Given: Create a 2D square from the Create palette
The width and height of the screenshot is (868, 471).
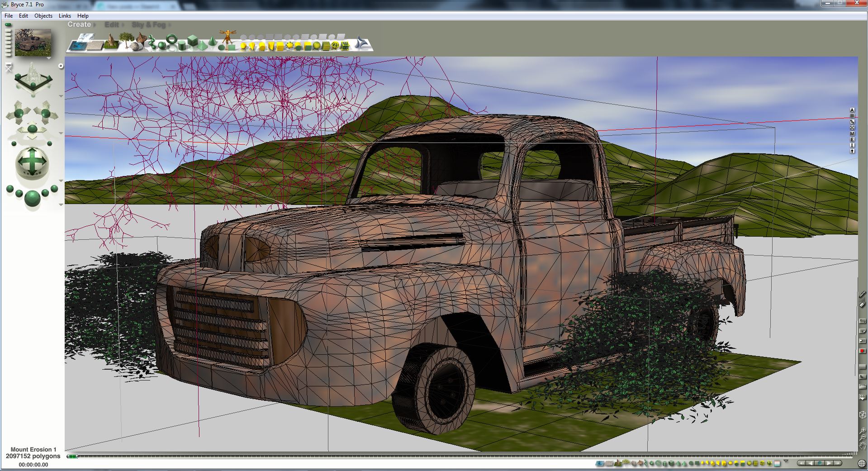Looking at the screenshot, I should pos(232,47).
